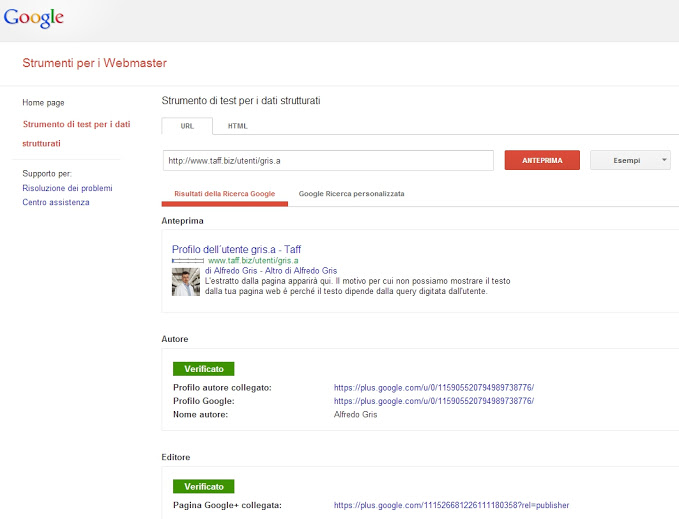Select Strumento di test per i dati strutturati sidebar link
Viewport: 679px width, 519px height.
76,133
